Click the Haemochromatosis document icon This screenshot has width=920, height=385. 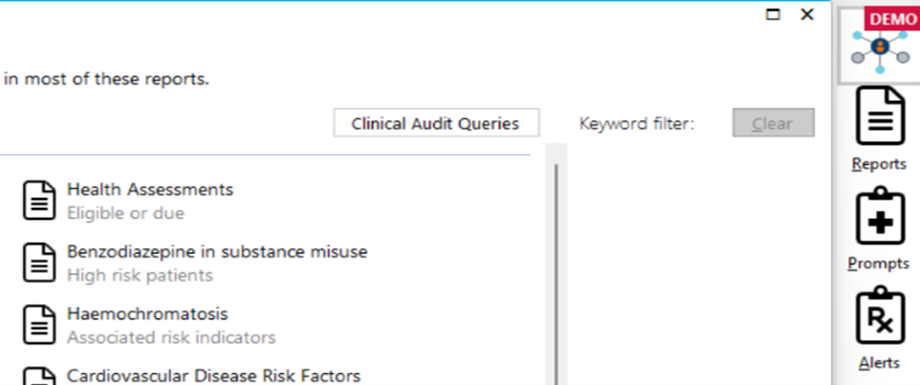39,325
